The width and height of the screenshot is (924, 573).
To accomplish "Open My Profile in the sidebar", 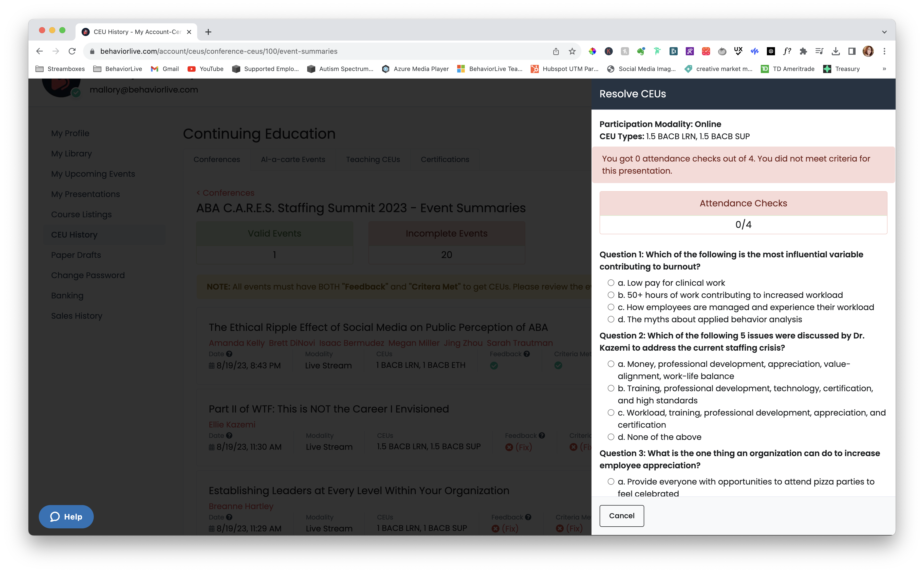I will point(70,133).
